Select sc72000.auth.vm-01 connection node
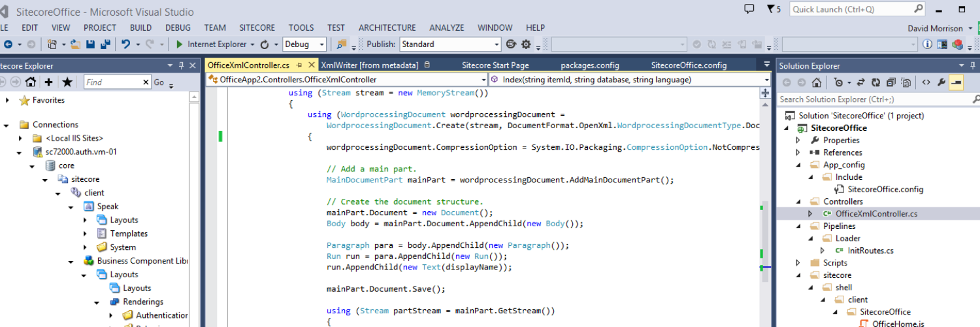This screenshot has width=980, height=327. 80,151
